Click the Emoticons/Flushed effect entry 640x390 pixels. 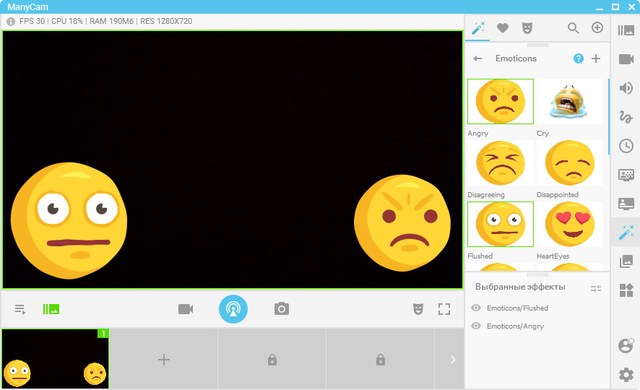[517, 308]
